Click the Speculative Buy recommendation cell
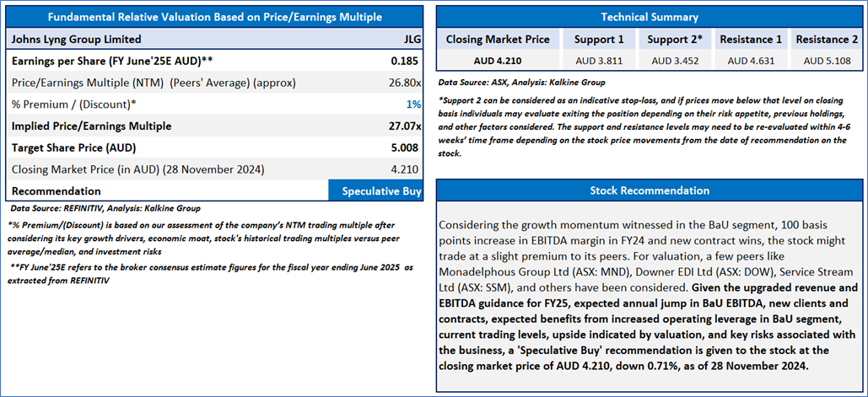Screen dimensions: 868x397 click(376, 191)
